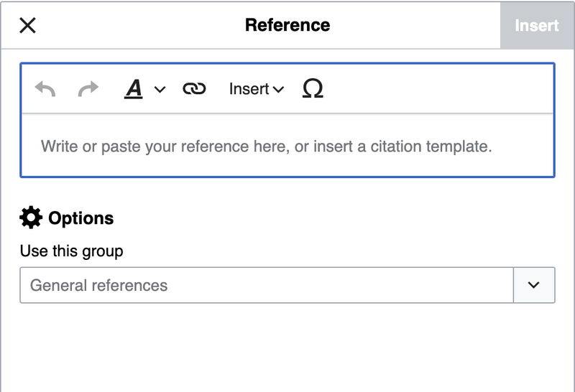Expand the chevron beside toolbar Insert
The height and width of the screenshot is (392, 575).
(279, 90)
